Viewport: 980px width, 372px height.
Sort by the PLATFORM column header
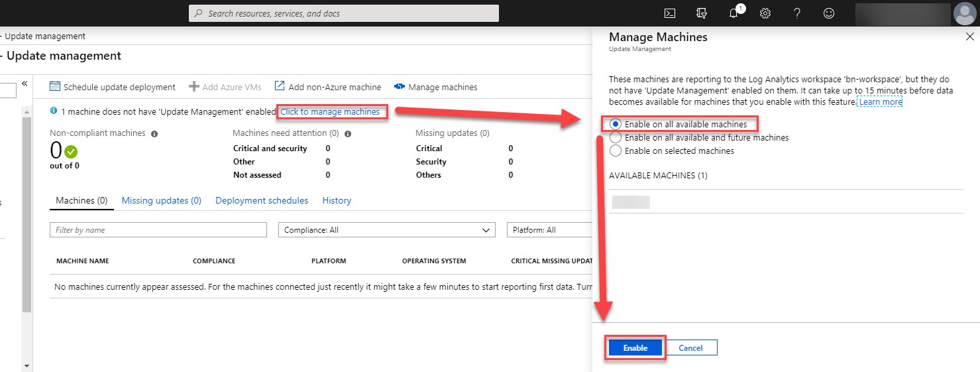click(329, 261)
